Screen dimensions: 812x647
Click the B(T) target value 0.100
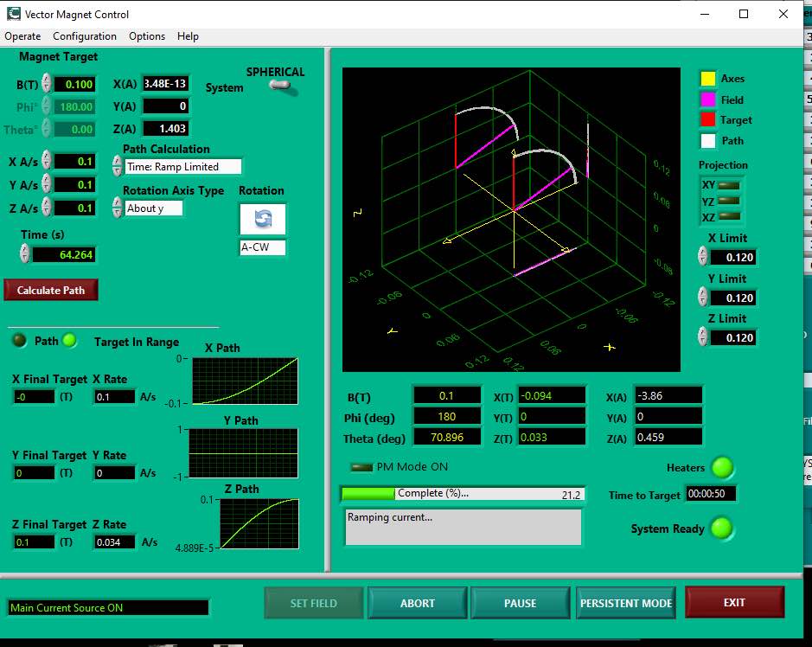pos(74,84)
